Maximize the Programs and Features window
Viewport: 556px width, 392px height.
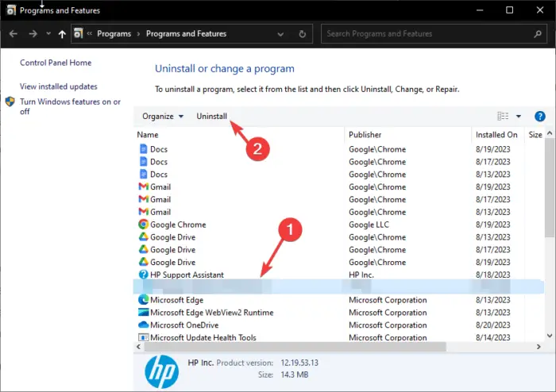pyautogui.click(x=510, y=10)
